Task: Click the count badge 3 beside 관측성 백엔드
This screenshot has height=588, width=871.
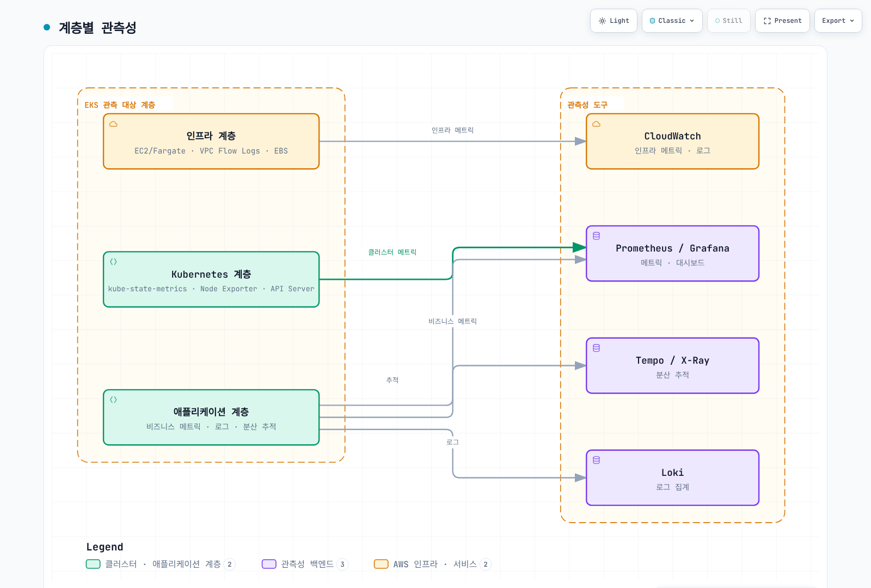Action: pos(342,564)
